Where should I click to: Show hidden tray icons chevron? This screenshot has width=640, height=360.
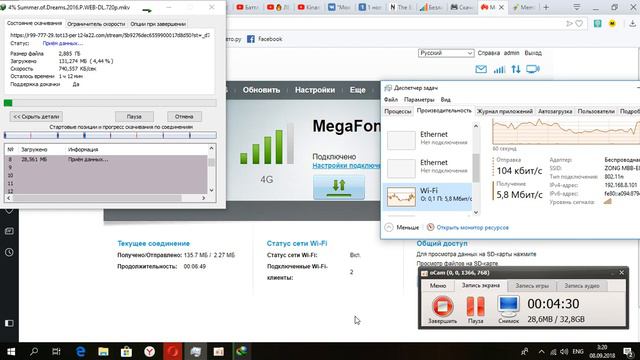[541, 351]
